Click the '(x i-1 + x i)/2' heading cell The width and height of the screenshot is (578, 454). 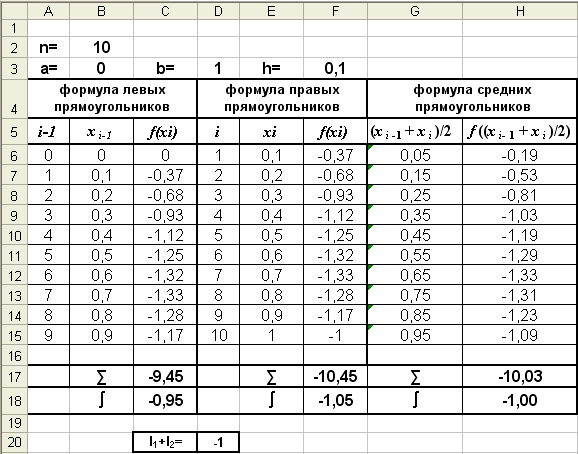[415, 131]
